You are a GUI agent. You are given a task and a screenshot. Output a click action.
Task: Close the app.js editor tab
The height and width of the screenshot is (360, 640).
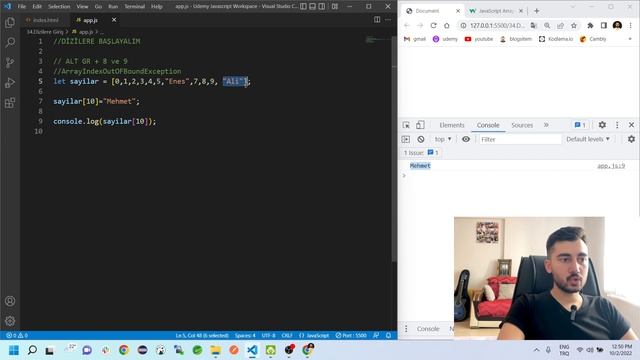pos(114,20)
